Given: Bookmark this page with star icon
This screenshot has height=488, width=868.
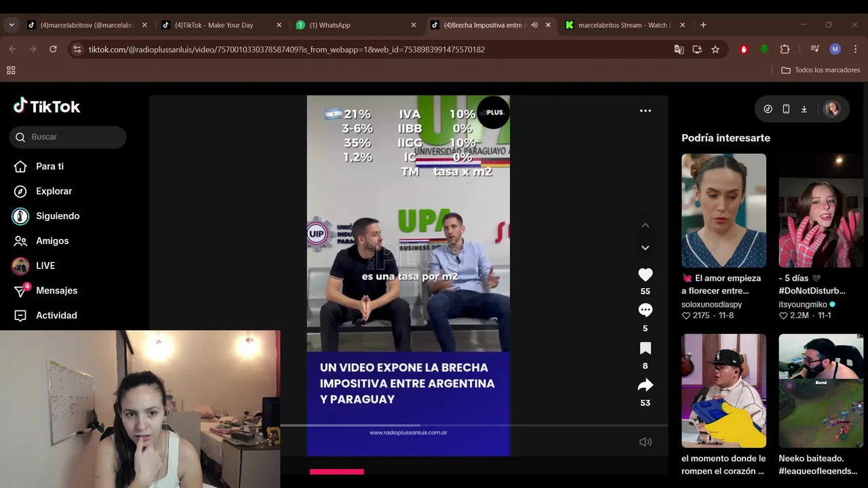Looking at the screenshot, I should click(715, 49).
